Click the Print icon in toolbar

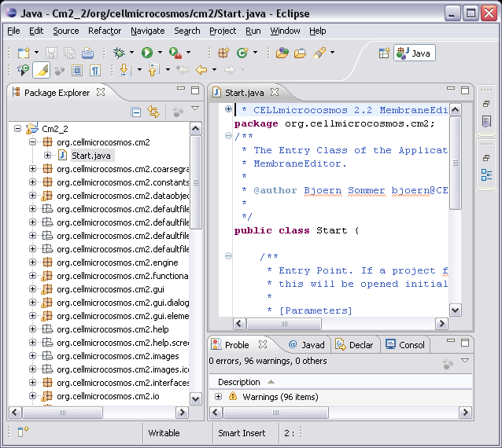coord(87,53)
